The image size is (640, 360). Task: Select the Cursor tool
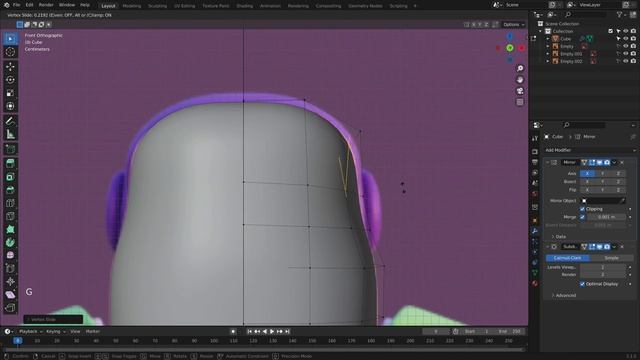pyautogui.click(x=10, y=52)
